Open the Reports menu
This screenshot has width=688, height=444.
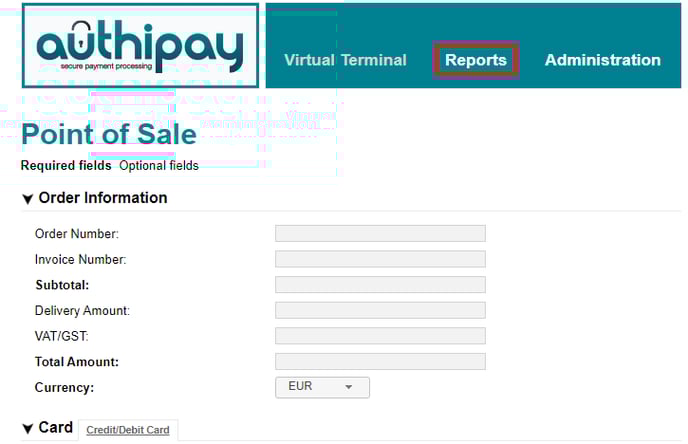pos(476,60)
